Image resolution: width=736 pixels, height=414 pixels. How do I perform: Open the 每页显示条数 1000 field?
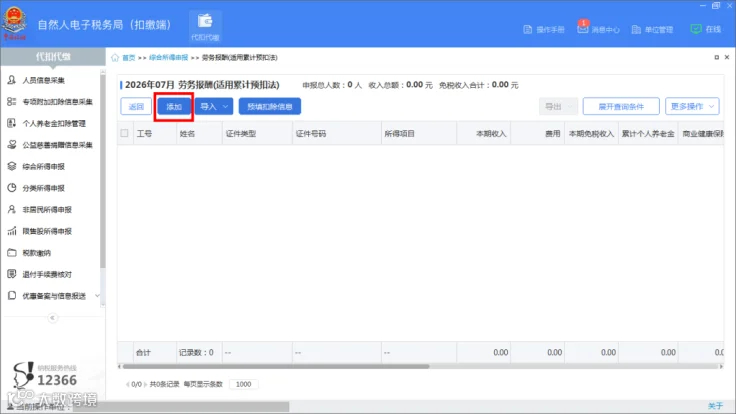pos(243,384)
